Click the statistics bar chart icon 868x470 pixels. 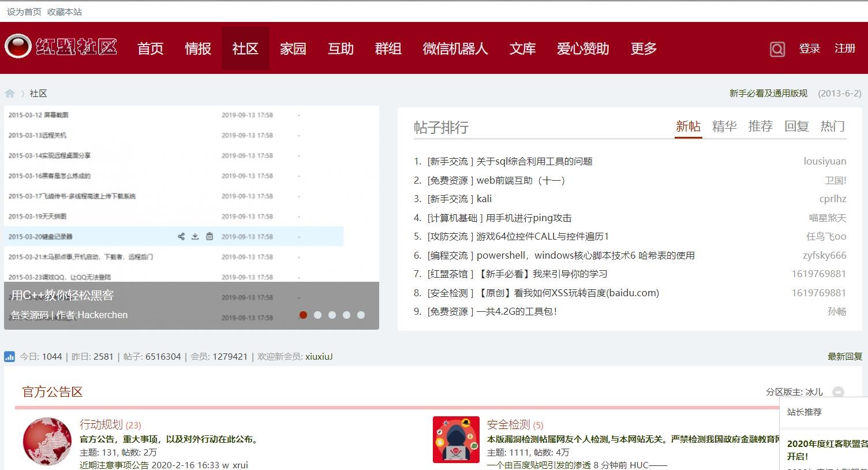9,357
